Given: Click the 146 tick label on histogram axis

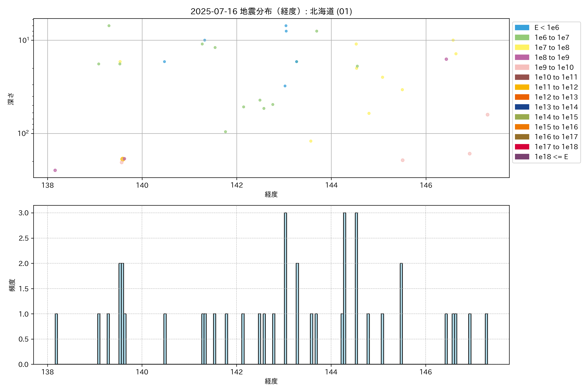Looking at the screenshot, I should [x=425, y=372].
